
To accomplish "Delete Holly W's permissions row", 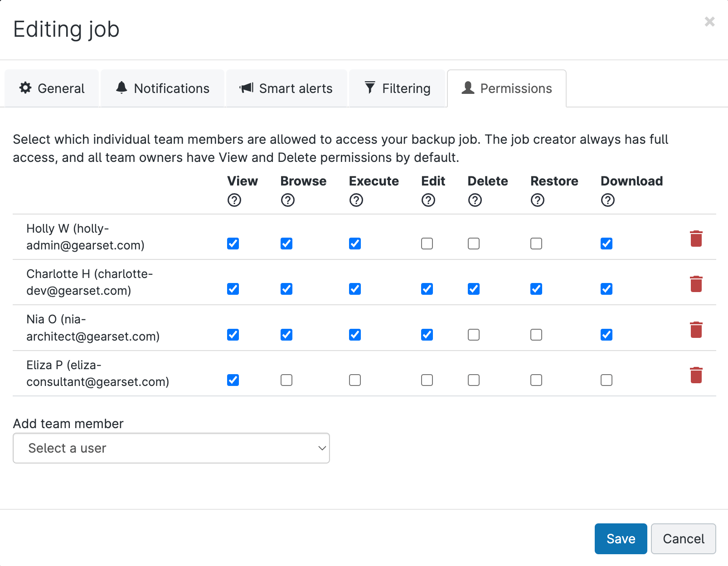I will tap(696, 239).
